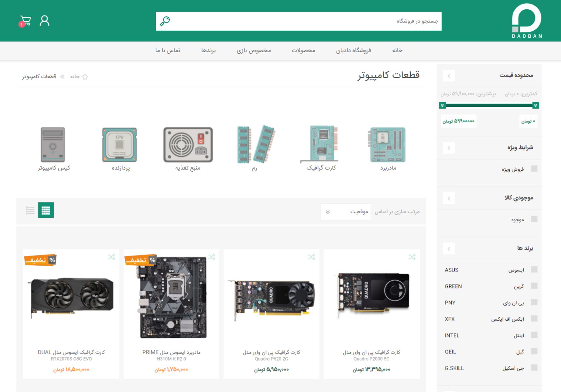This screenshot has width=561, height=392.
Task: Collapse the محدوده قیمت price range panel
Action: tap(449, 76)
